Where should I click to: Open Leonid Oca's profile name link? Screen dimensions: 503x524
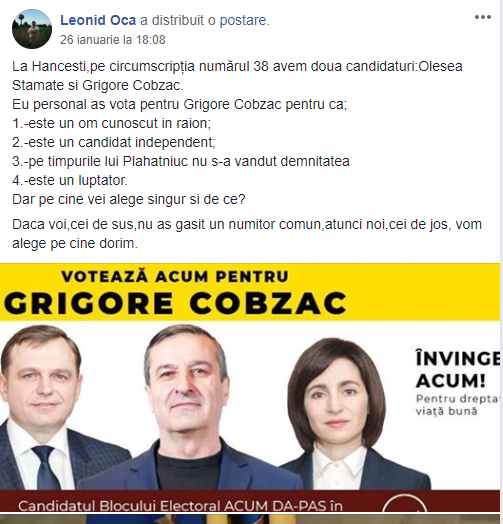coord(98,20)
